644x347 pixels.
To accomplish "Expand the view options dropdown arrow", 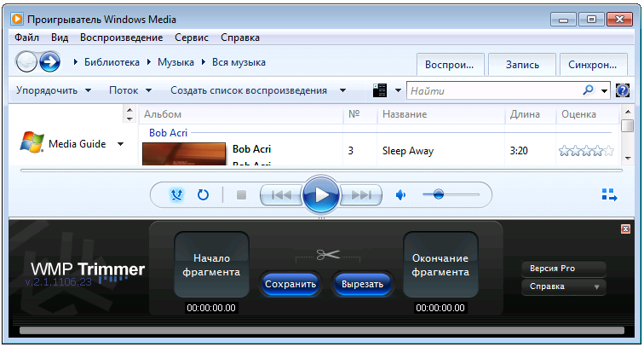I will (x=398, y=90).
